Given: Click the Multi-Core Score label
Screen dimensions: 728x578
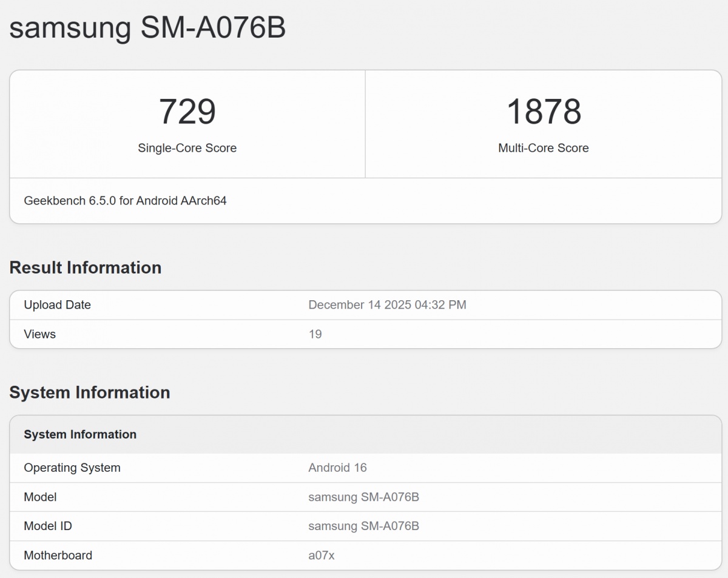Looking at the screenshot, I should (544, 148).
